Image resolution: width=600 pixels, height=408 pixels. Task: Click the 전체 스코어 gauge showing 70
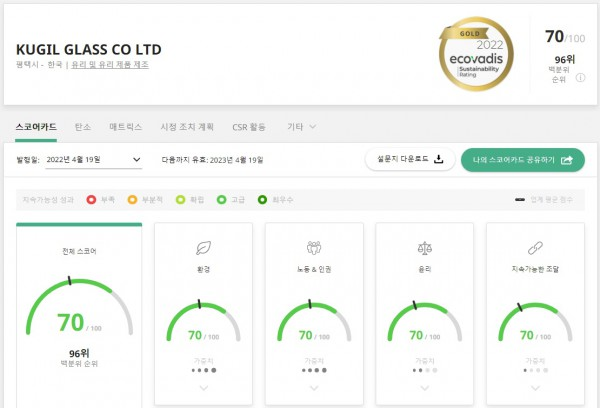pos(79,307)
